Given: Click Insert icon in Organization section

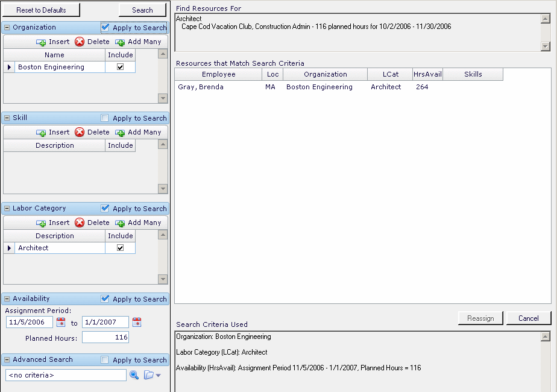Looking at the screenshot, I should tap(41, 42).
